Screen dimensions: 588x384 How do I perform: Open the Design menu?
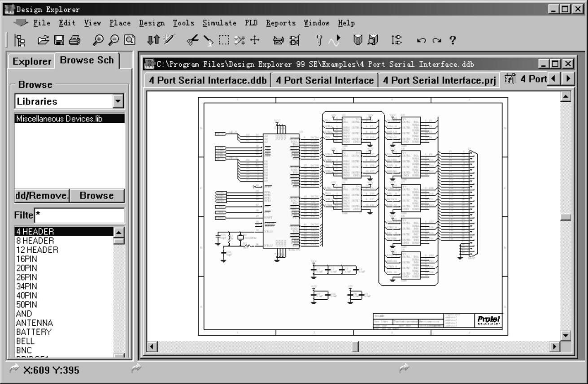(152, 23)
